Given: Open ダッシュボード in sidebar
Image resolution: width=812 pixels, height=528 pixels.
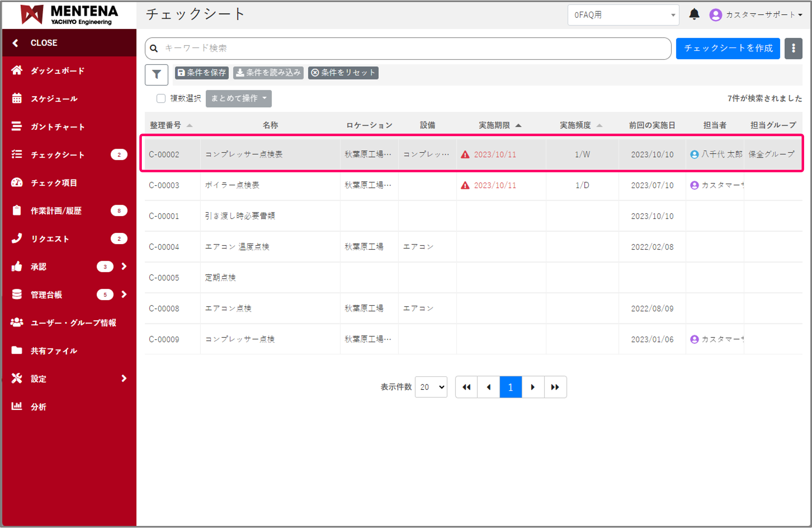Looking at the screenshot, I should 57,71.
